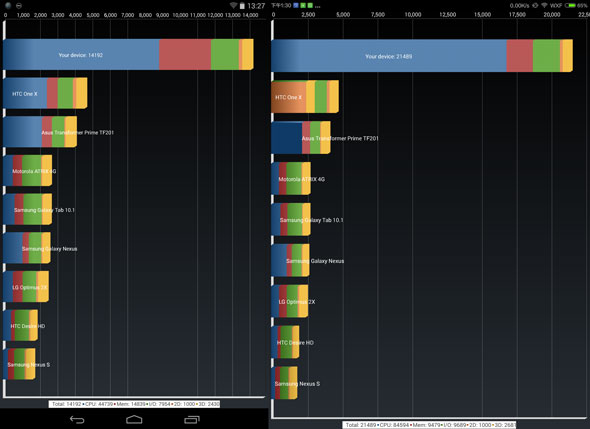The image size is (590, 429).
Task: Select the 'Your device: 21489' bar
Action: [422, 56]
